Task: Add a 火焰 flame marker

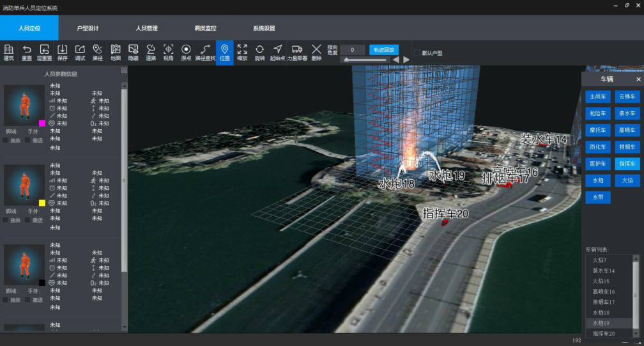Action: click(x=627, y=180)
